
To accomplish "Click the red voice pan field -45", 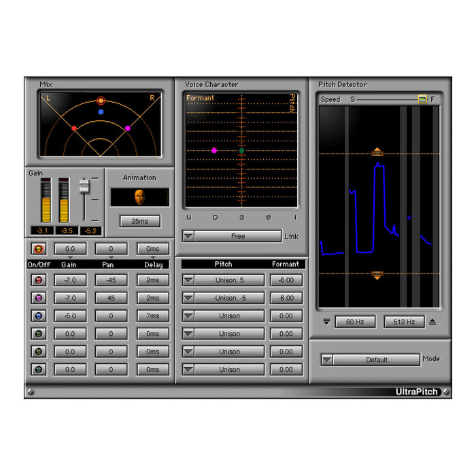I will pos(111,280).
